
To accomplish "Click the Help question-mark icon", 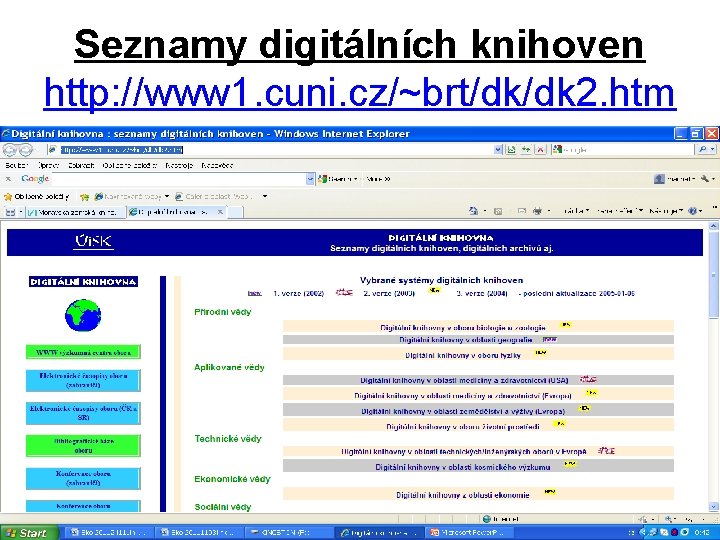I will coord(693,211).
